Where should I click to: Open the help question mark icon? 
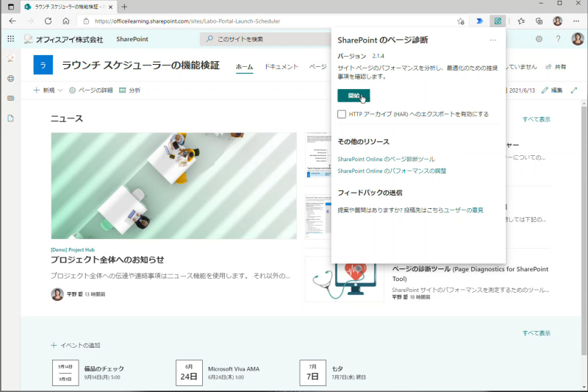558,39
